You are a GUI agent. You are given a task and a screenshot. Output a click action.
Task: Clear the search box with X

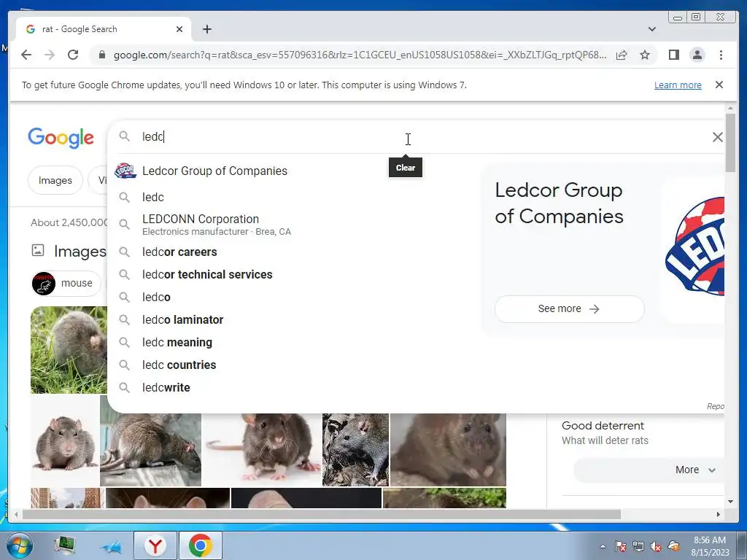coord(718,137)
